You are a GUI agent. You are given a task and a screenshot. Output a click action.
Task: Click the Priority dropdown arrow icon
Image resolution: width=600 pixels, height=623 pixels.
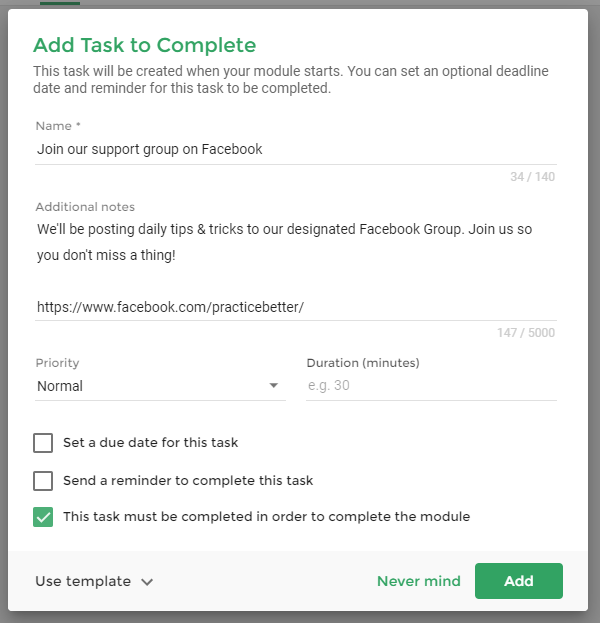click(x=273, y=385)
